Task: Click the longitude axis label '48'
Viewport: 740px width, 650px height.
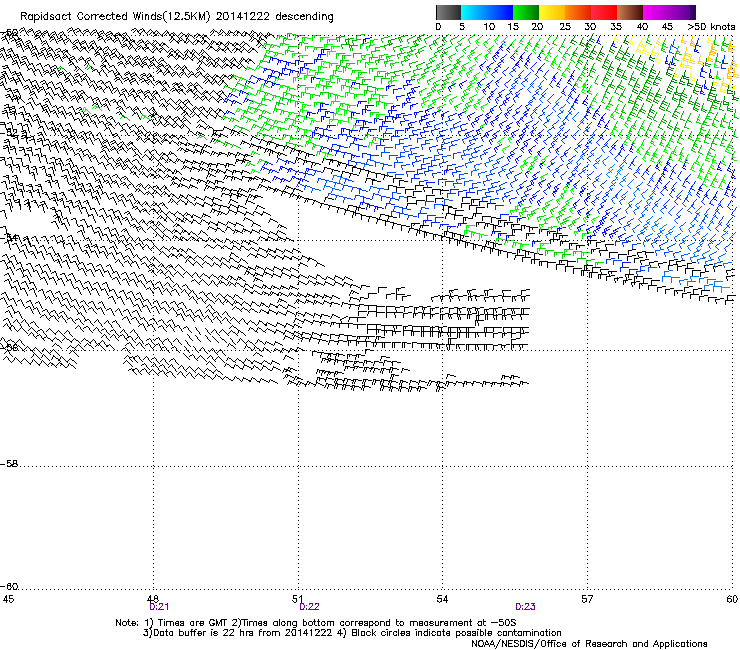Action: click(x=153, y=599)
